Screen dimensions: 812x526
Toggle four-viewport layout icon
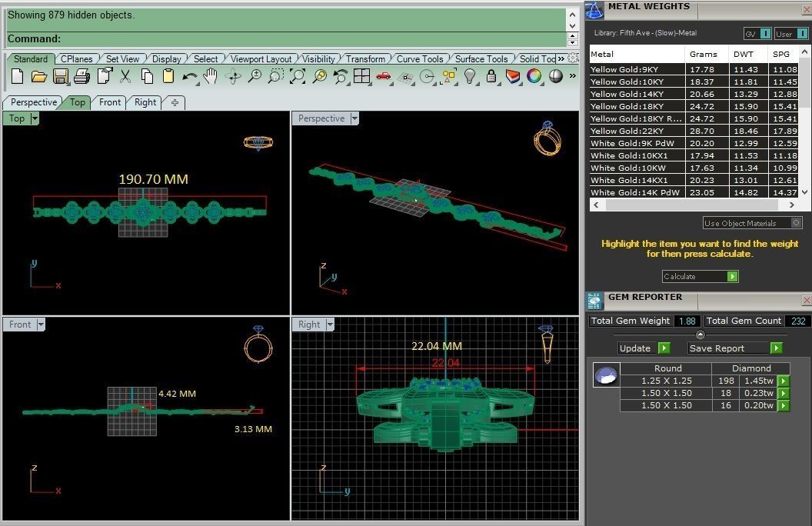tap(361, 77)
